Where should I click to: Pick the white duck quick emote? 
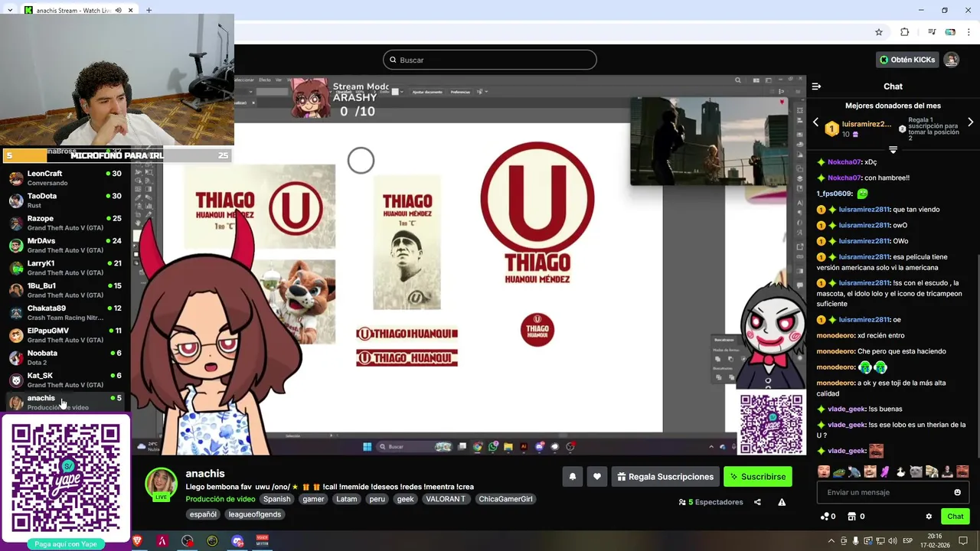tap(900, 471)
